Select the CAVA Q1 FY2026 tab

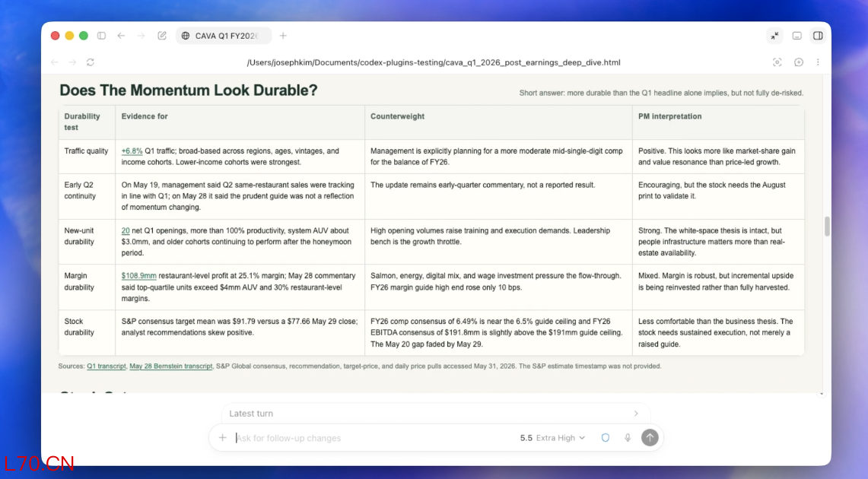coord(224,36)
